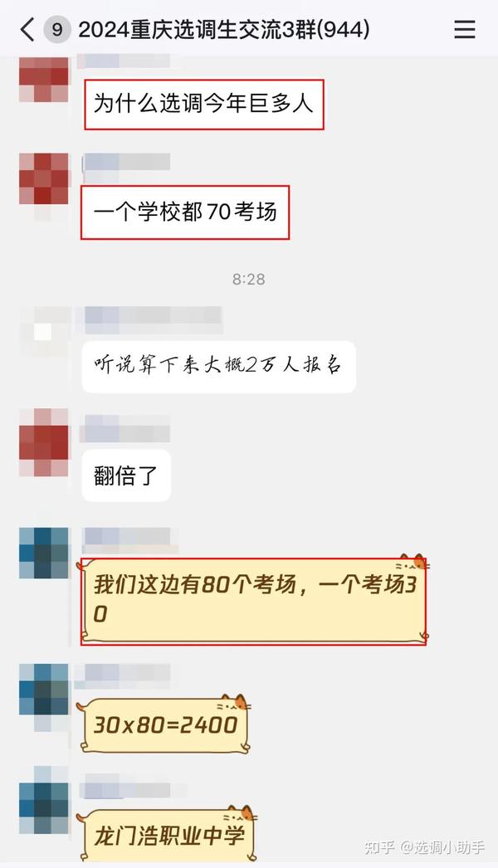
Task: Select the 龙门浩职业中学 message bubble
Action: [x=168, y=834]
